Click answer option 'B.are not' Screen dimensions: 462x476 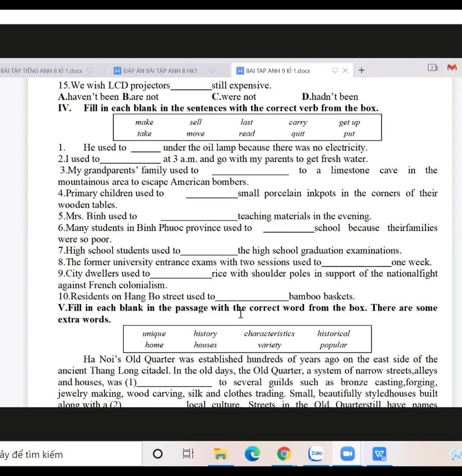[140, 96]
